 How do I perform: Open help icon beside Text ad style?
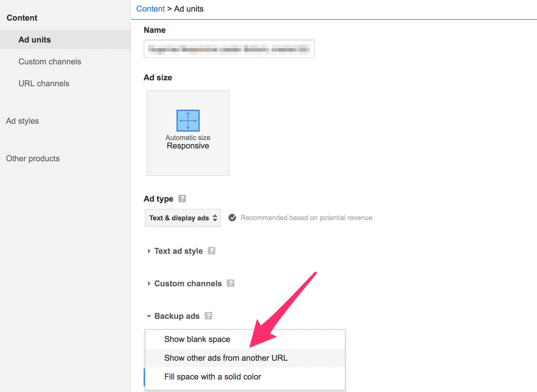(x=212, y=251)
